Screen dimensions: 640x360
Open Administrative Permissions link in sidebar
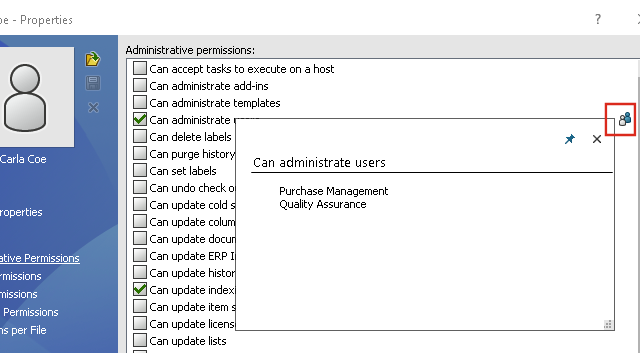pyautogui.click(x=40, y=258)
